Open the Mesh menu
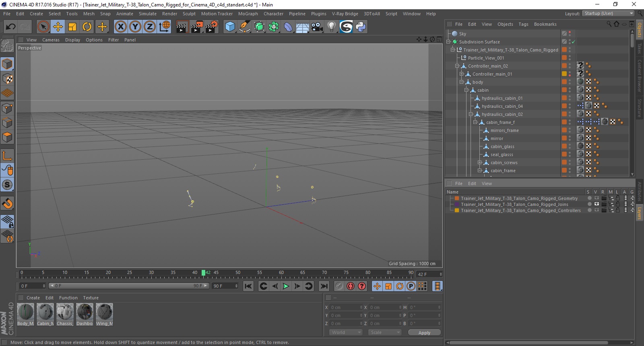Screen dimensions: 644x346 pos(89,14)
